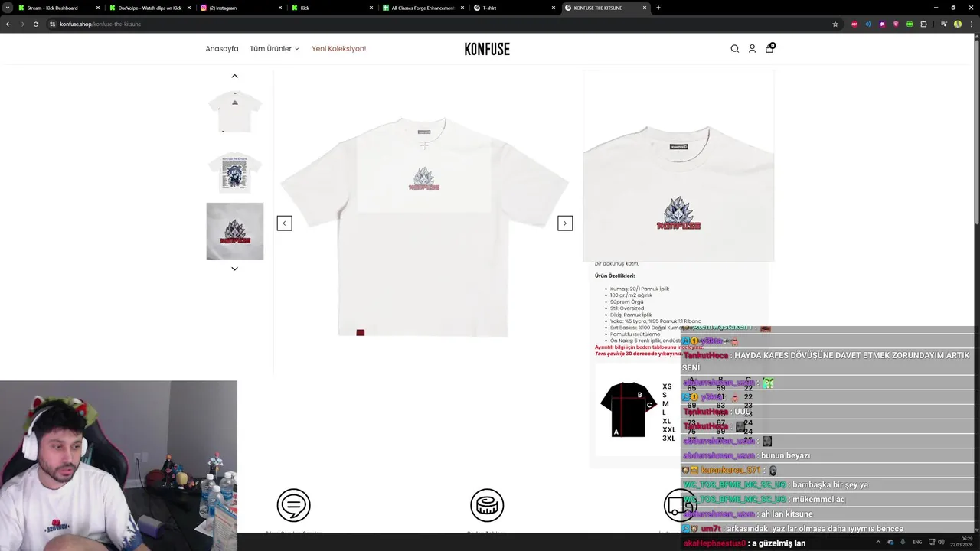The image size is (980, 551).
Task: Switch the ENG keyboard language
Action: pyautogui.click(x=917, y=542)
